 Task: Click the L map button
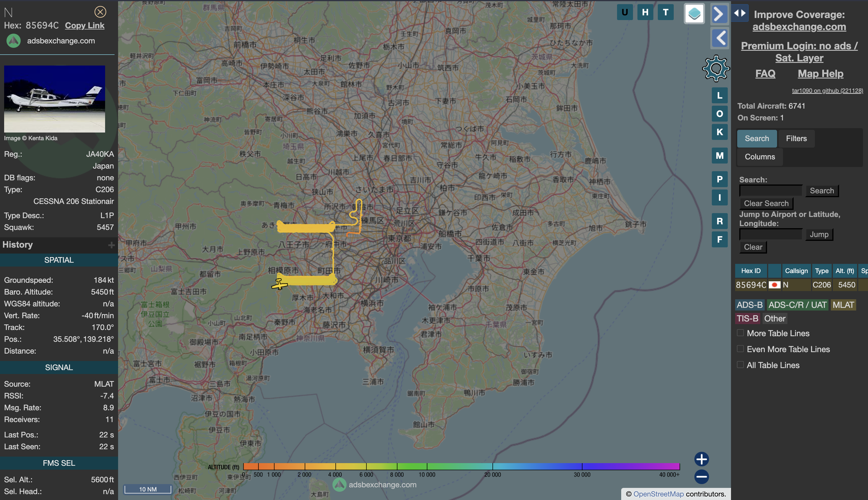click(x=719, y=95)
